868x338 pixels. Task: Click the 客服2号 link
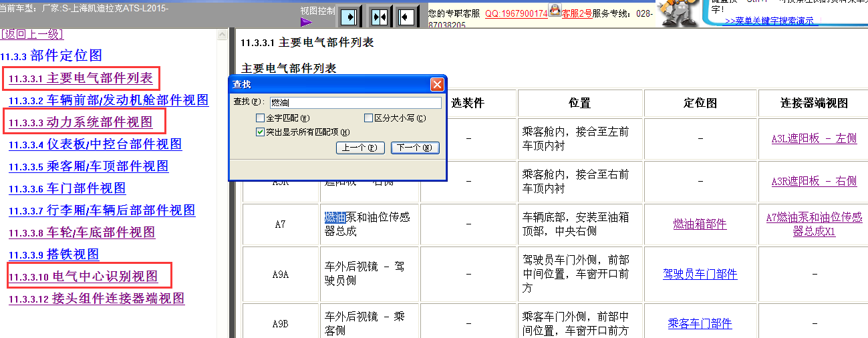577,13
